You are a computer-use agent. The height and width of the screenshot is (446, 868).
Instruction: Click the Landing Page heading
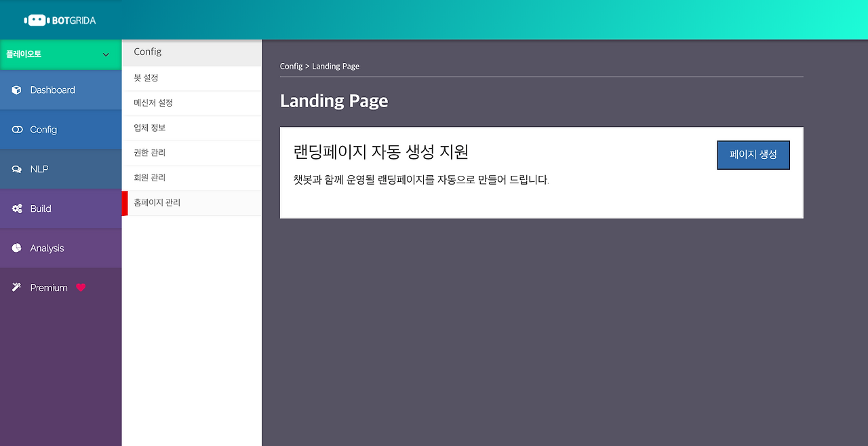click(334, 100)
